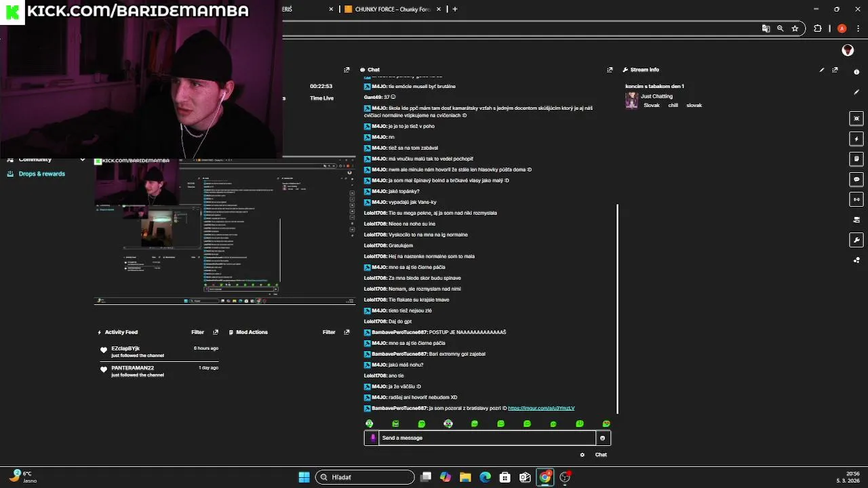The image size is (868, 488).
Task: Click the server layout sidebar icon
Action: (x=856, y=220)
